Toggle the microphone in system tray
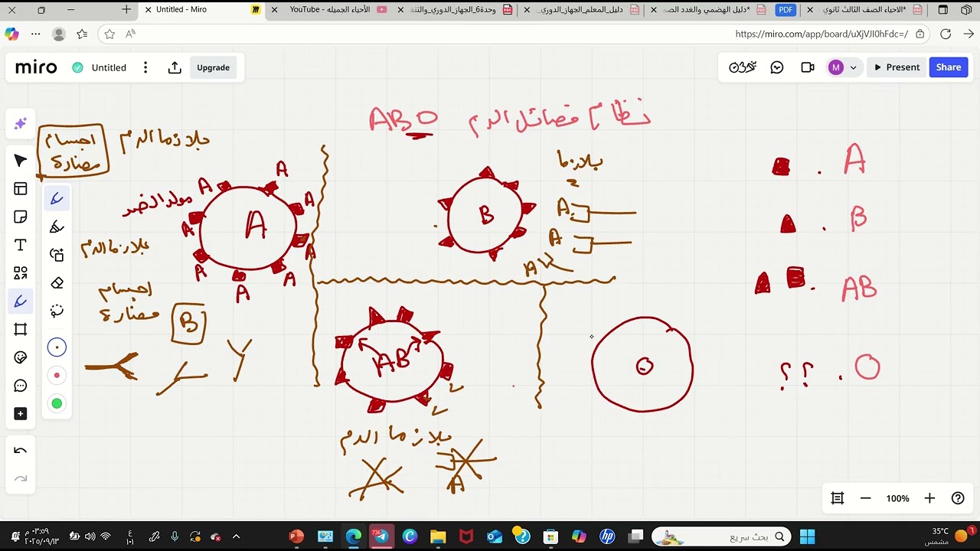 (175, 536)
